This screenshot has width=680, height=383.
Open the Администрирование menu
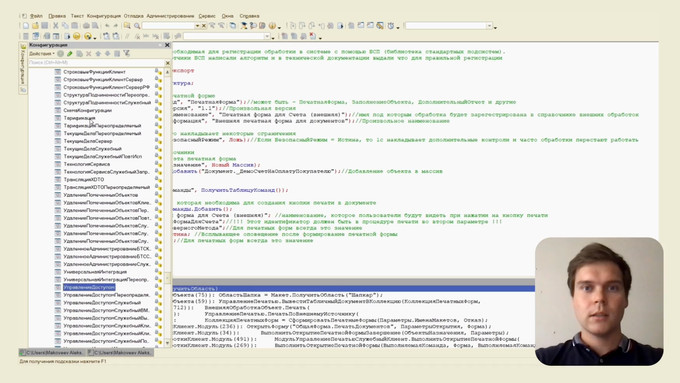tap(170, 16)
